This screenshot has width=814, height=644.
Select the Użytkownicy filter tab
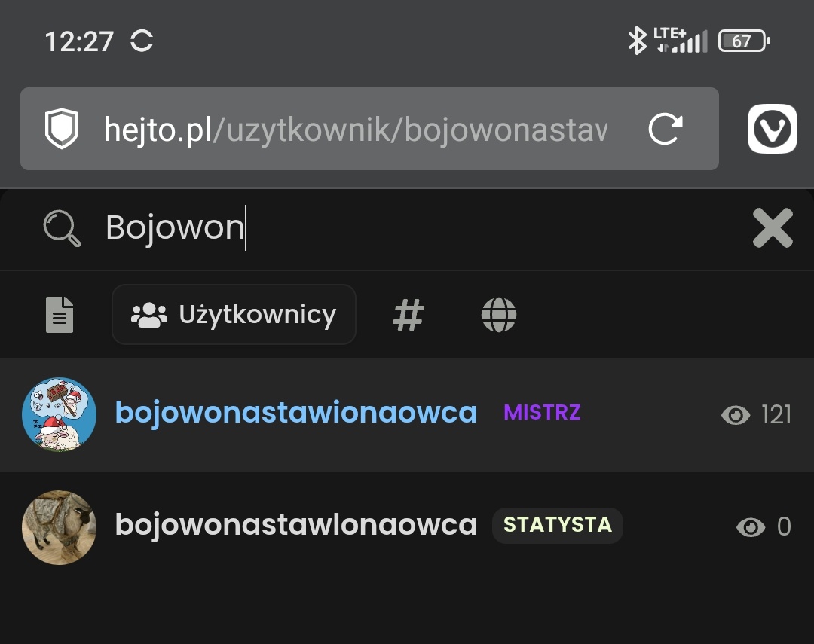click(x=234, y=315)
